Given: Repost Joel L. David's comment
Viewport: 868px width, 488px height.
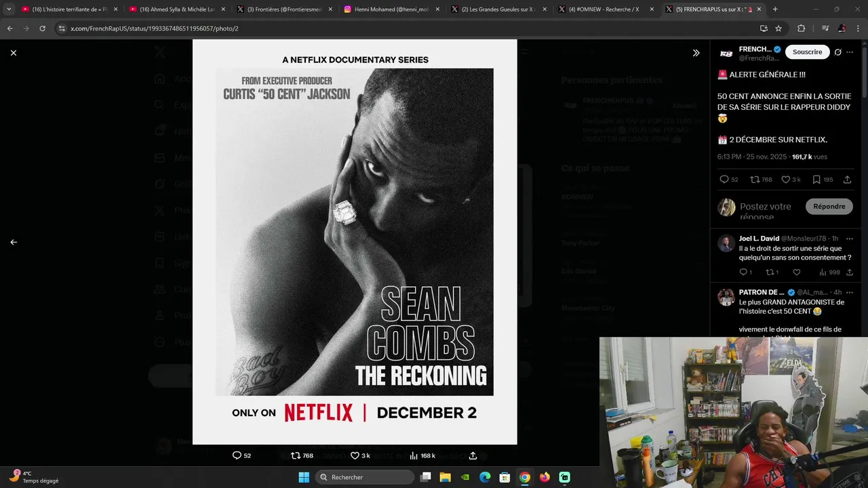Looking at the screenshot, I should [770, 272].
